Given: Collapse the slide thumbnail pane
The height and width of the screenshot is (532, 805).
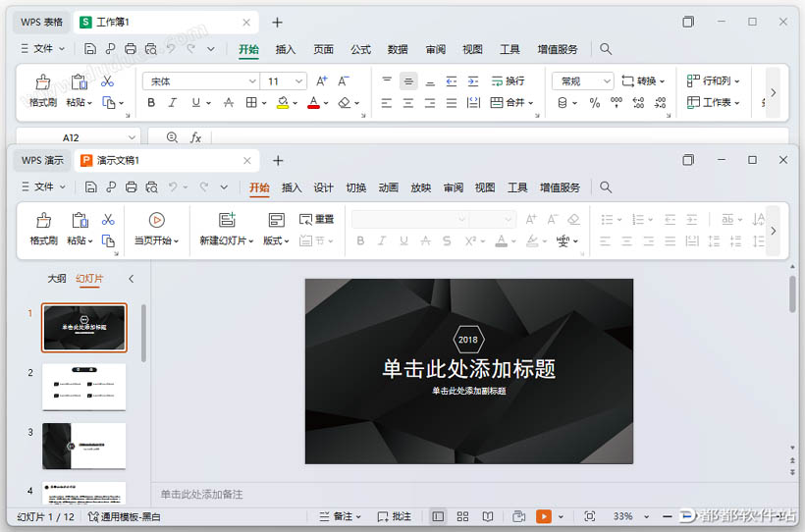Looking at the screenshot, I should pyautogui.click(x=131, y=279).
